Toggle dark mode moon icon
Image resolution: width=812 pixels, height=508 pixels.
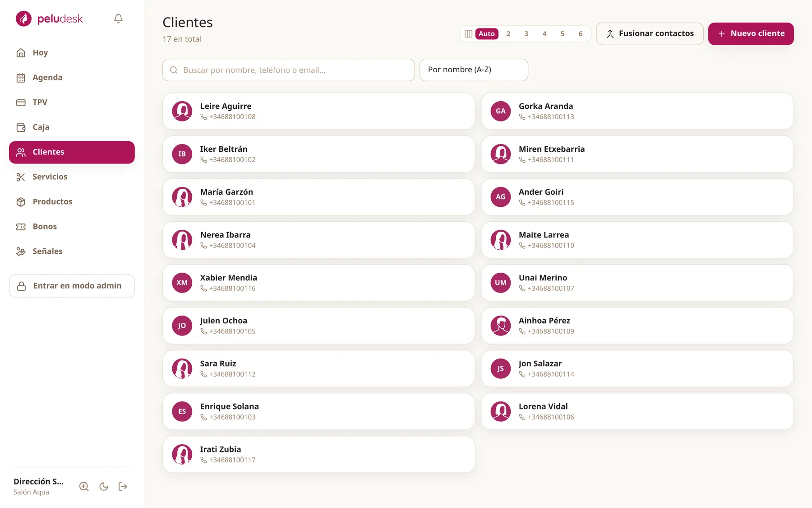tap(104, 486)
